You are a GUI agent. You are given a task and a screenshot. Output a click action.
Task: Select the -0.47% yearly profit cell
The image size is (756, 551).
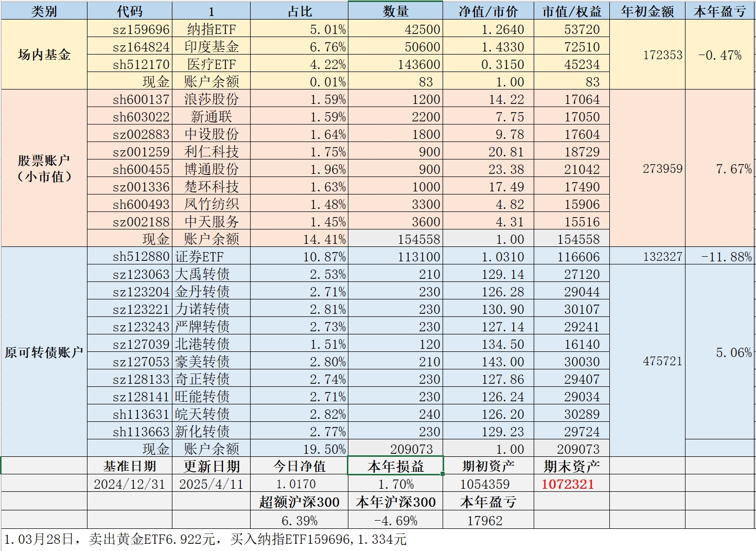(x=720, y=55)
